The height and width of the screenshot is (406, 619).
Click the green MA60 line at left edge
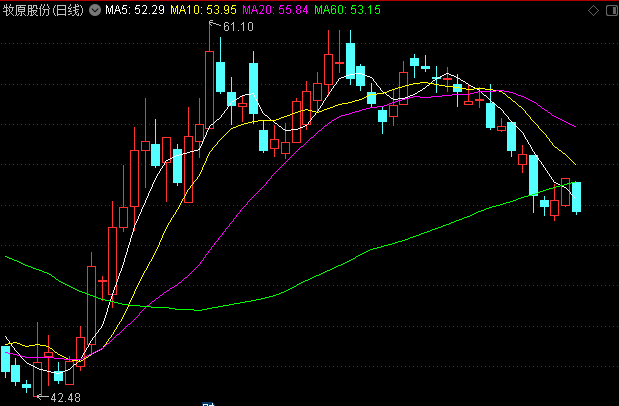point(8,258)
